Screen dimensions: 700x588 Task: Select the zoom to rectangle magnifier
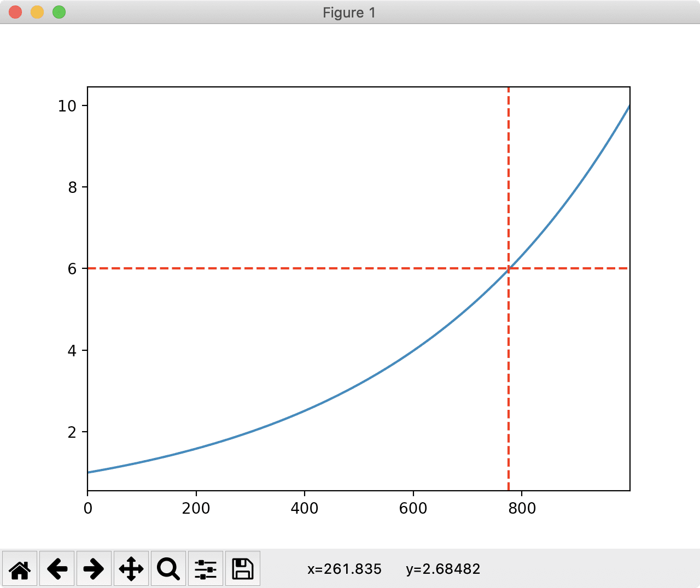pos(168,569)
